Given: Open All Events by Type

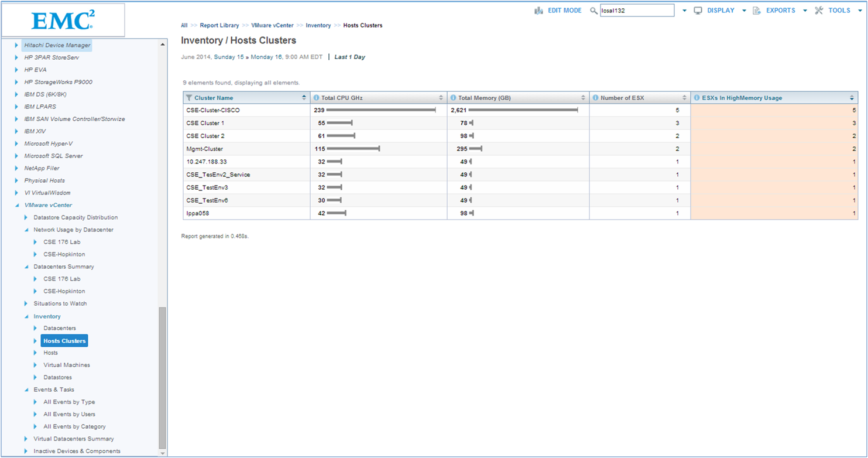Looking at the screenshot, I should (x=69, y=402).
